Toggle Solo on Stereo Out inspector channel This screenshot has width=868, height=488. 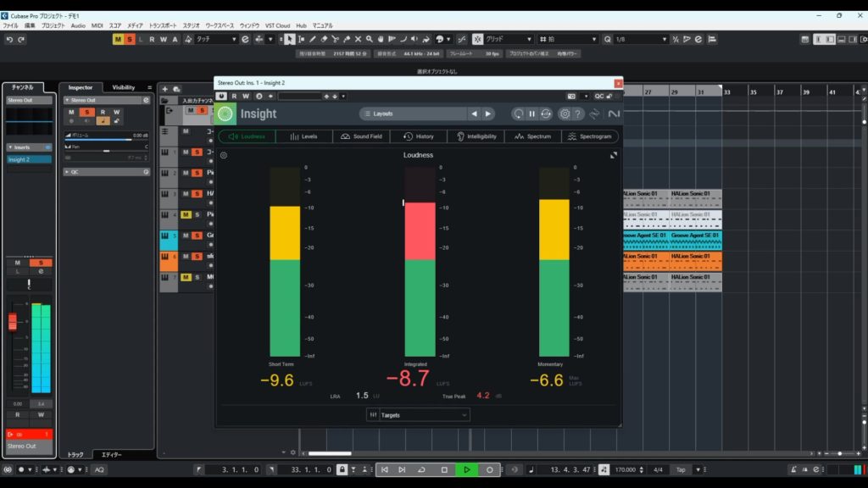tap(86, 112)
